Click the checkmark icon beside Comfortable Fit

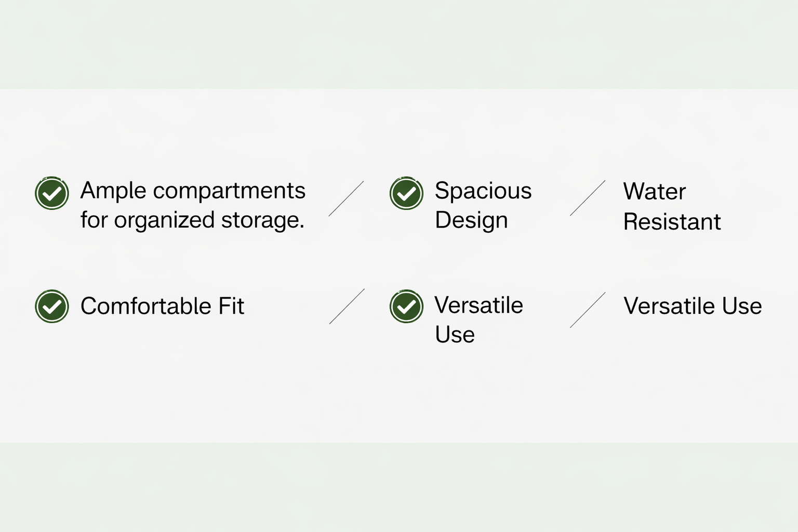tap(52, 306)
